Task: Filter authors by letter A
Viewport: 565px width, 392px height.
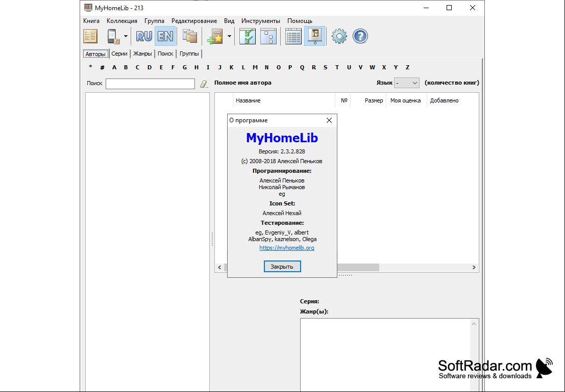Action: coord(114,67)
